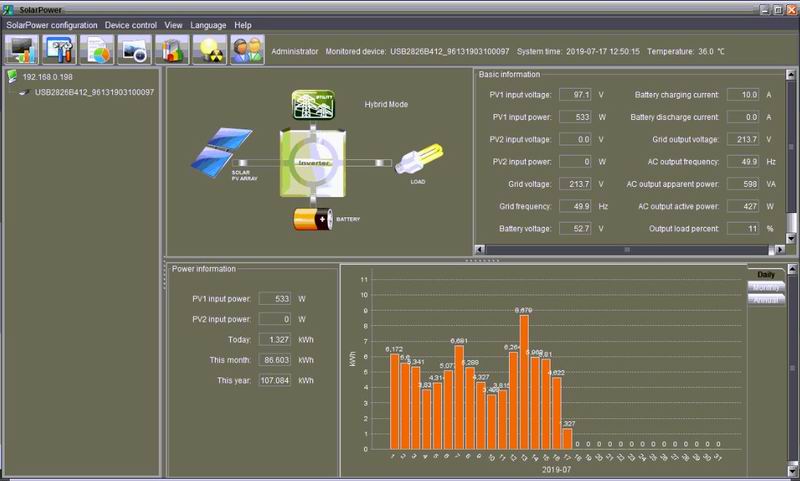Select USB2826B412_96131903100097 in the device tree
This screenshot has width=800, height=481.
point(94,92)
